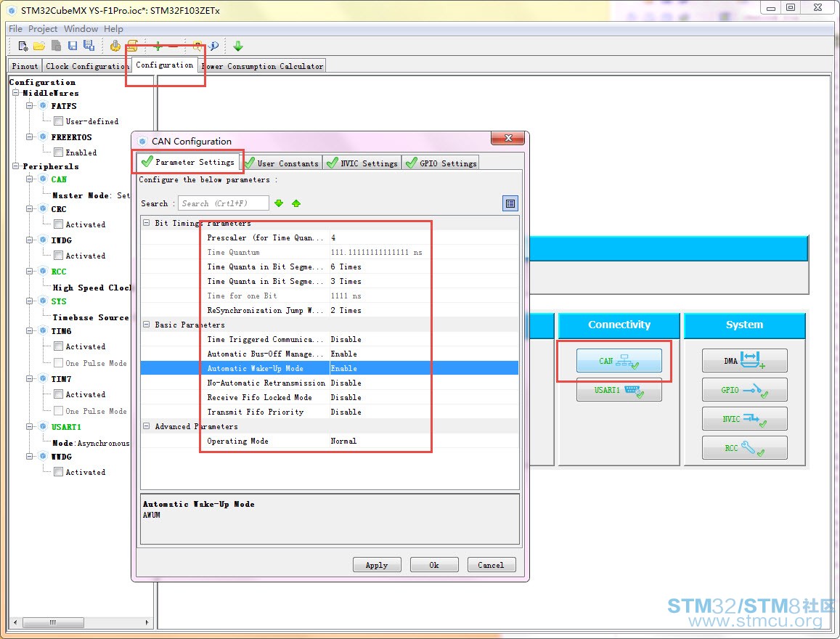Open the RCC system configuration button
Viewport: 840px width, 639px height.
click(744, 448)
